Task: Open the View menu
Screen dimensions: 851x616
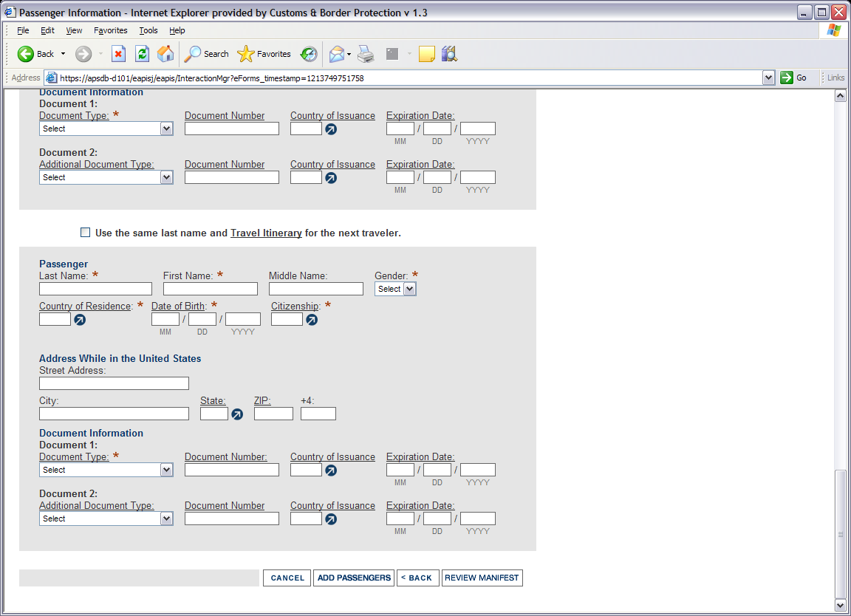Action: point(74,30)
